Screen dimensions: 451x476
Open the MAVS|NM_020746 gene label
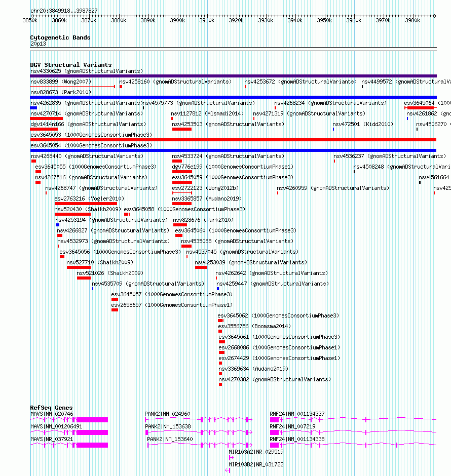(52, 414)
